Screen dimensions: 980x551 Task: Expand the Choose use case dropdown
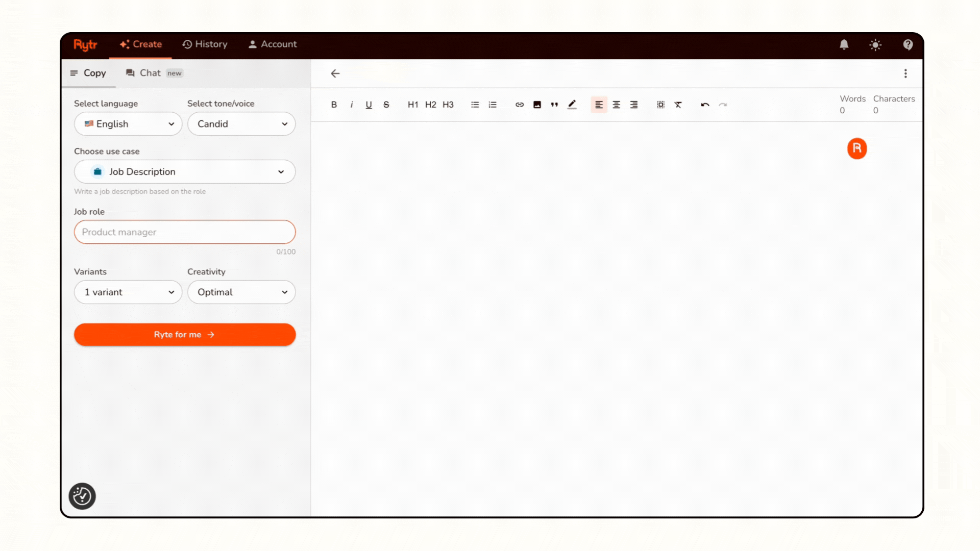(185, 172)
